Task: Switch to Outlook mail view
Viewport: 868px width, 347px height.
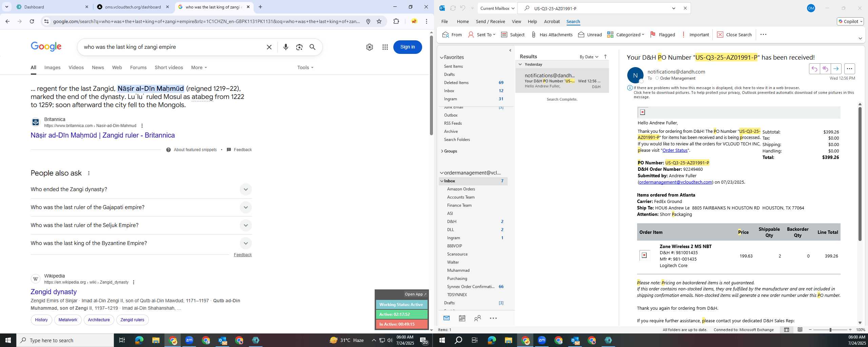Action: [446, 318]
